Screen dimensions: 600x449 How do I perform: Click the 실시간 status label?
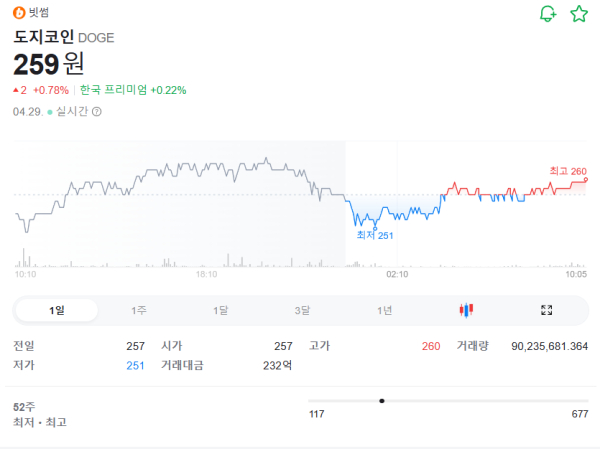72,111
